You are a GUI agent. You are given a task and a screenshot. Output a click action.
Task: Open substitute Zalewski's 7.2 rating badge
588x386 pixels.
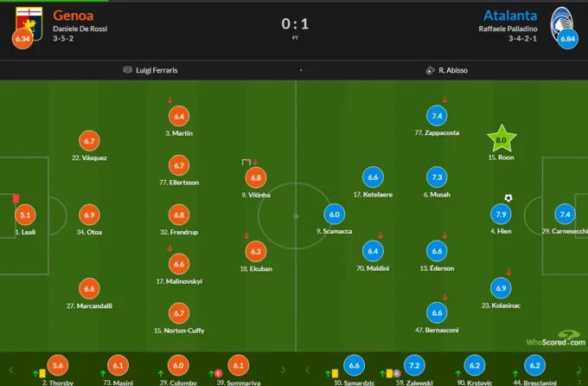point(412,366)
